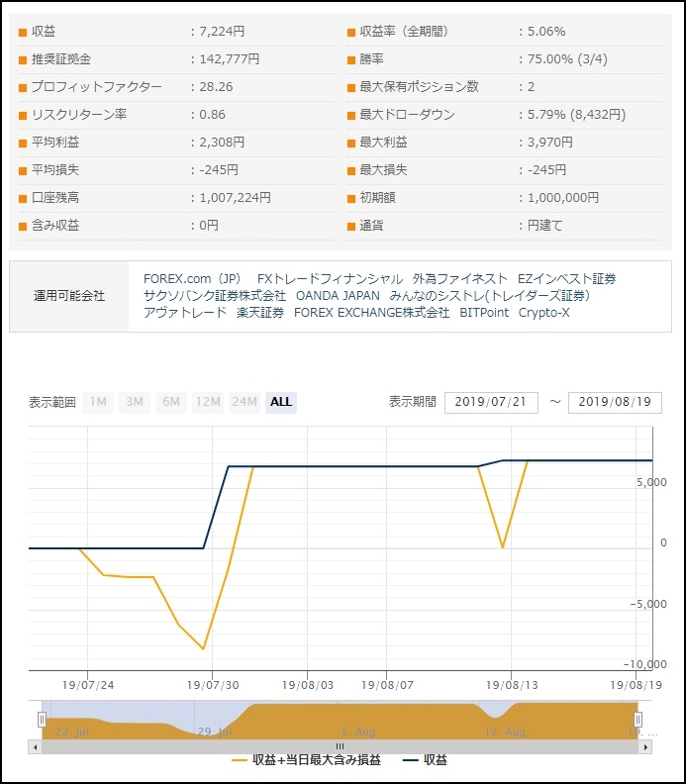Click the 収益 value 7,224円
Viewport: 686px width, 784px height.
click(222, 32)
